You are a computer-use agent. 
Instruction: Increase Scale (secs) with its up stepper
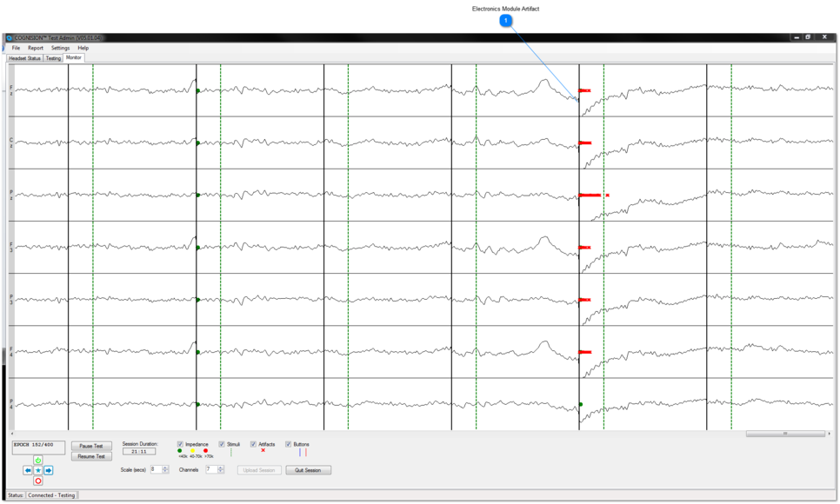click(x=163, y=467)
